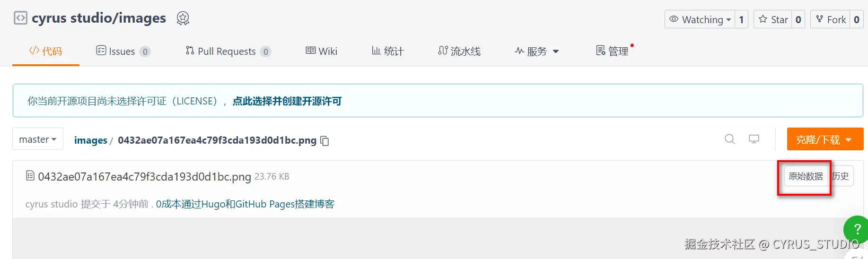Click the Star button
Screen dimensions: 868x259
[773, 19]
